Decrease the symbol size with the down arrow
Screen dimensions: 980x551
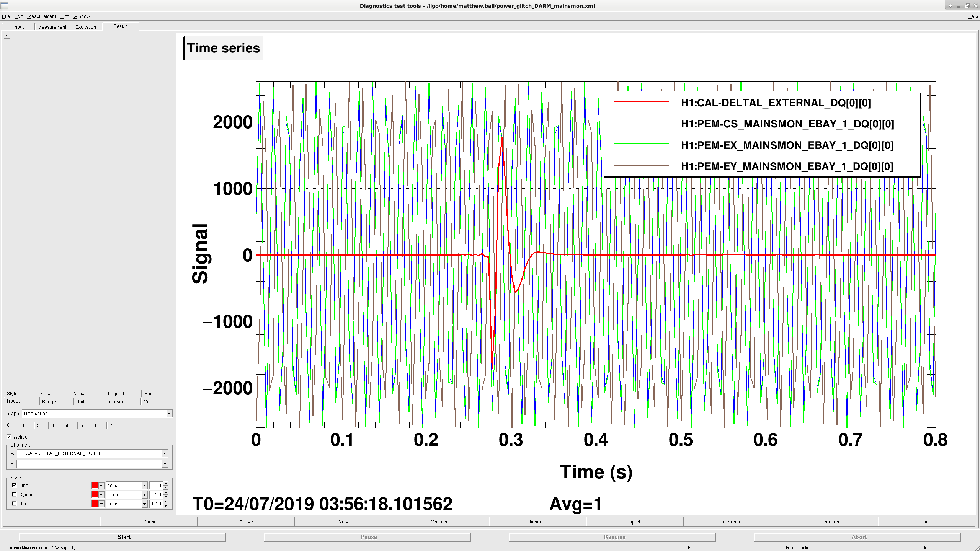point(166,497)
